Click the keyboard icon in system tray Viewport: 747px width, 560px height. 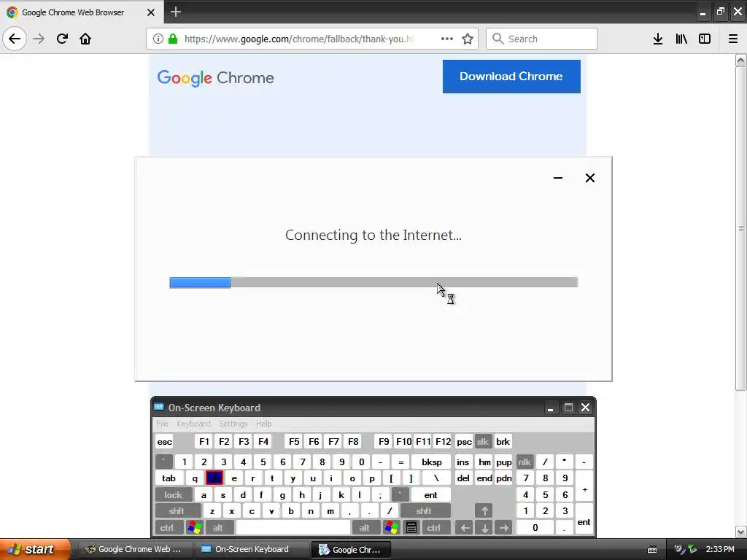tap(652, 550)
